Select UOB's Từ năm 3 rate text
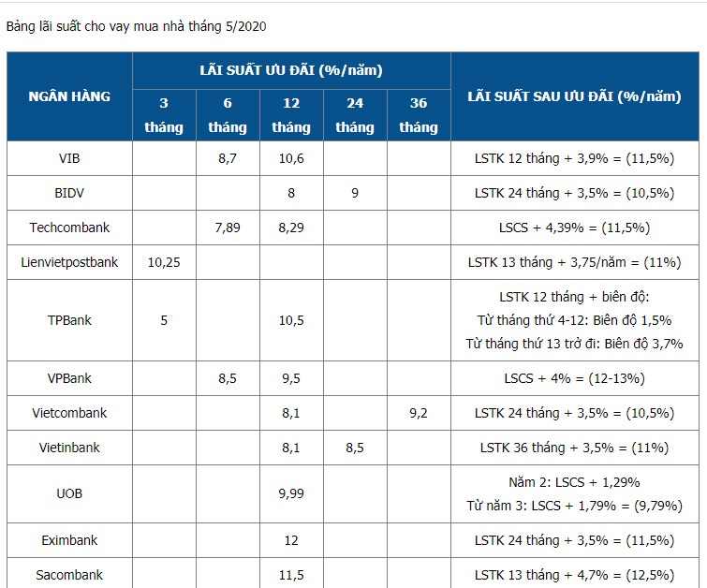 (574, 506)
